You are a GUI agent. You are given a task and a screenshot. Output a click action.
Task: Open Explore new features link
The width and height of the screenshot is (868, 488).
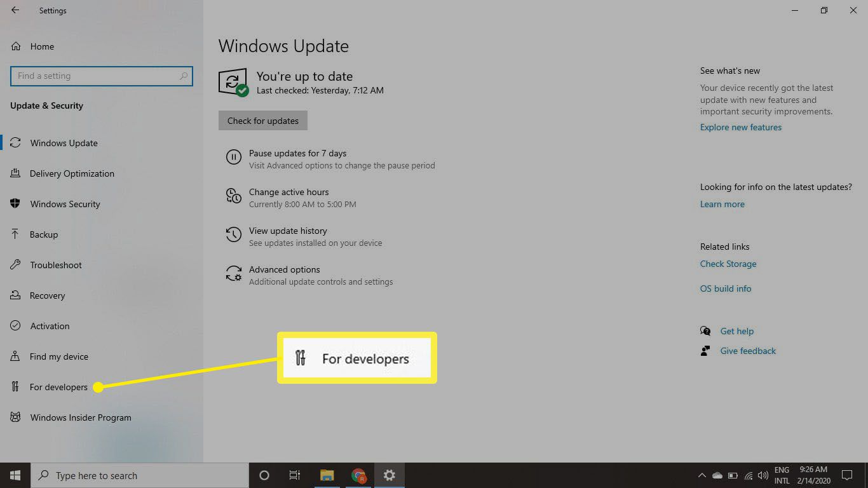(741, 127)
